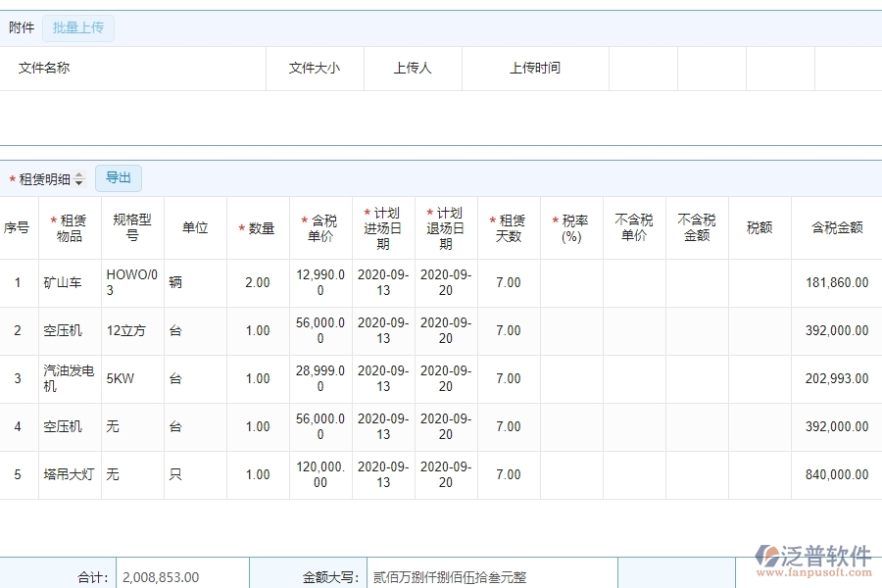Select the 附件 attachment section label
Viewport: 882px width, 588px height.
click(21, 27)
